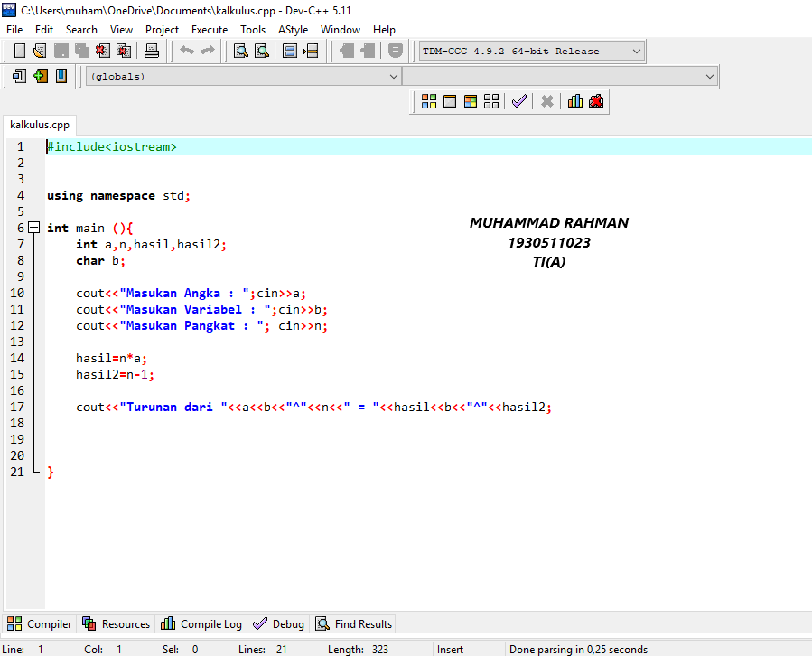
Task: Open an existing file with the folder icon
Action: point(39,51)
